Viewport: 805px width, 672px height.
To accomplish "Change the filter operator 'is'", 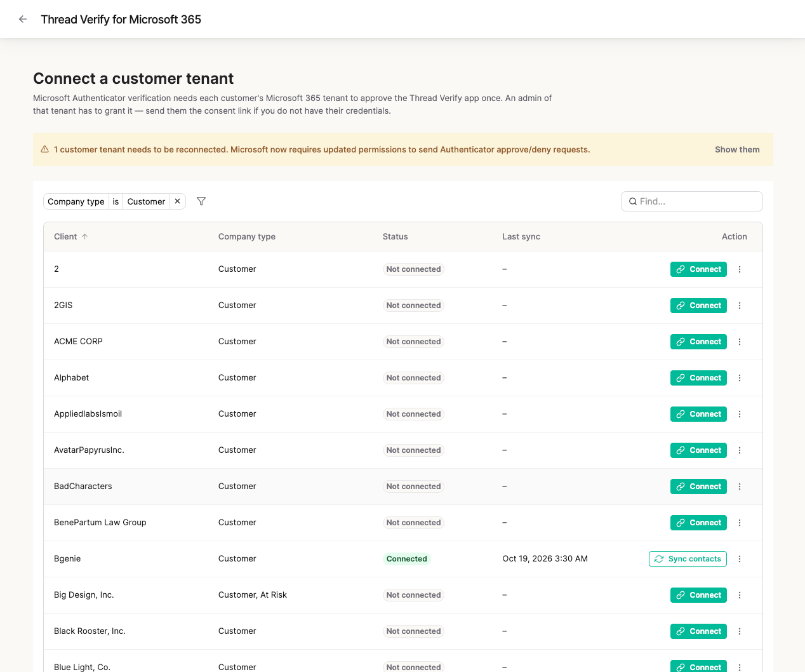I will point(116,201).
